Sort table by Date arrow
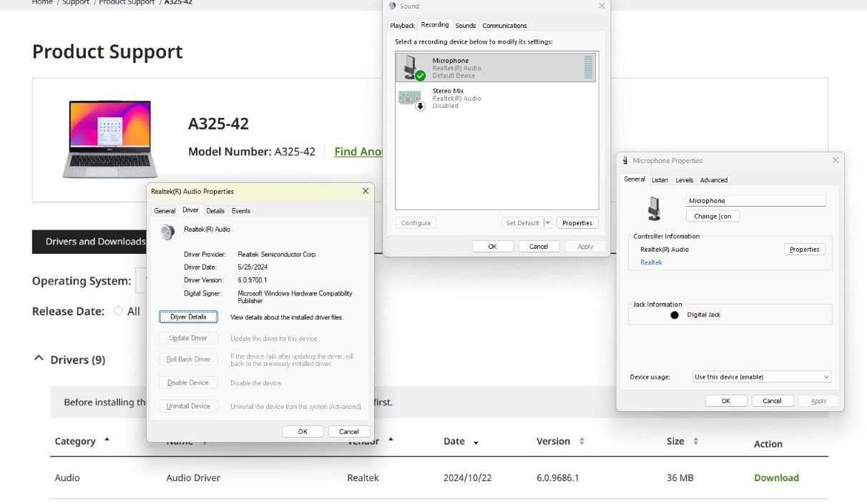This screenshot has width=867, height=504. click(x=476, y=443)
